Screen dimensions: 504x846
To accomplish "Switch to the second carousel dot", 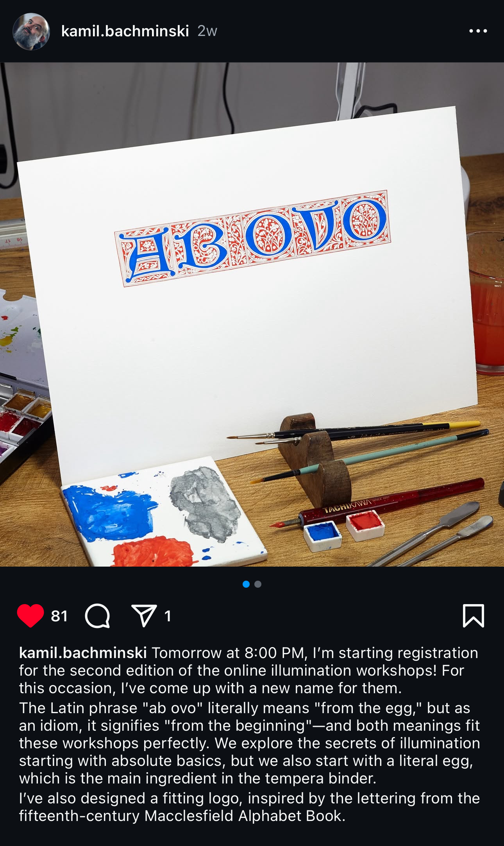I will pyautogui.click(x=258, y=584).
